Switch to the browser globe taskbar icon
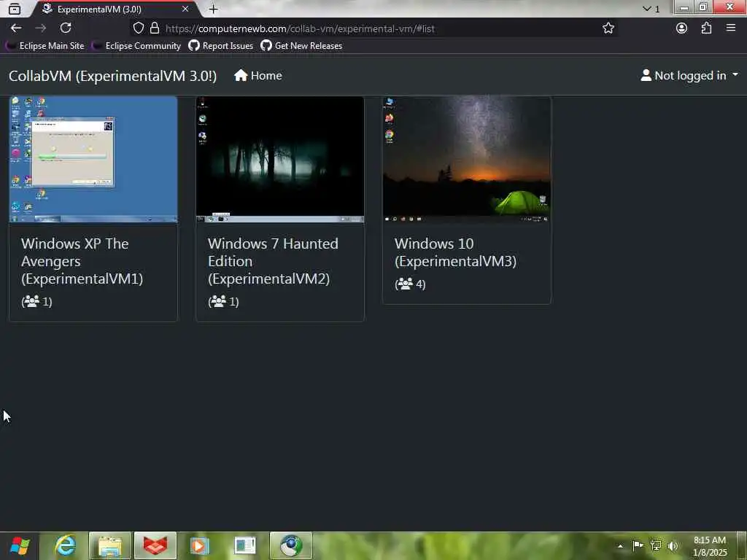The height and width of the screenshot is (560, 747). coord(290,545)
